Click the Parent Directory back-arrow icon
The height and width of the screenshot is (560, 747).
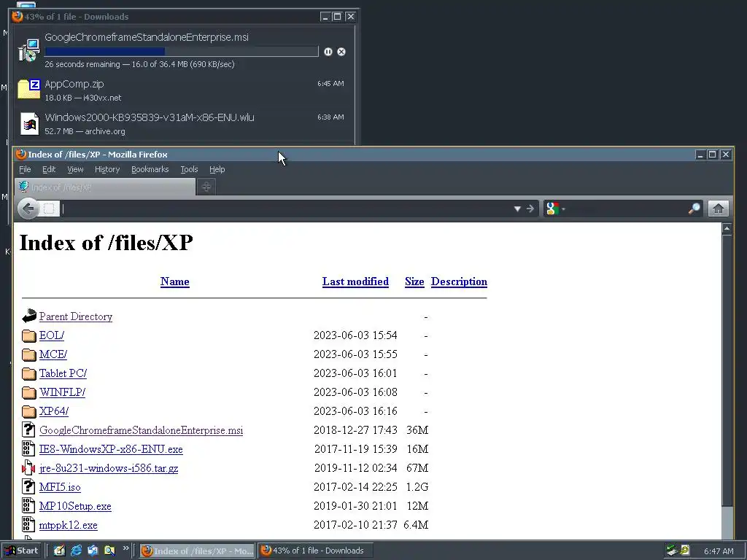coord(29,316)
